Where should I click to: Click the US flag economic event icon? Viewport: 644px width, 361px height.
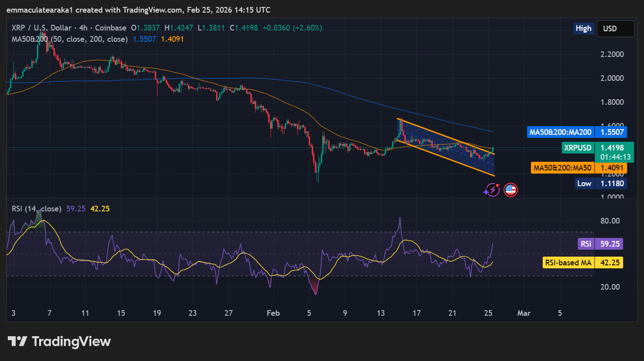pyautogui.click(x=511, y=190)
